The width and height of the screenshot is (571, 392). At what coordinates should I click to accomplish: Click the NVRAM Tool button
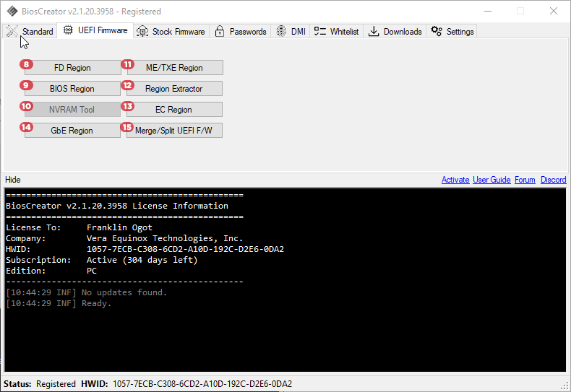point(72,110)
